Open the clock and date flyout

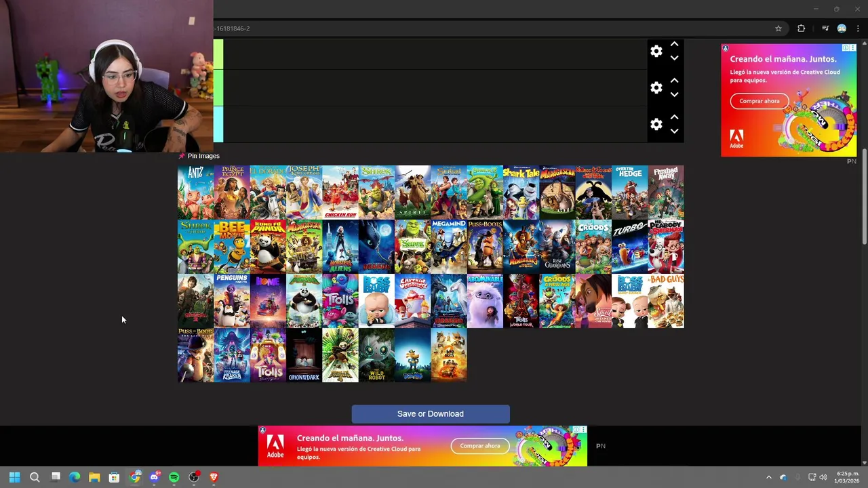848,477
